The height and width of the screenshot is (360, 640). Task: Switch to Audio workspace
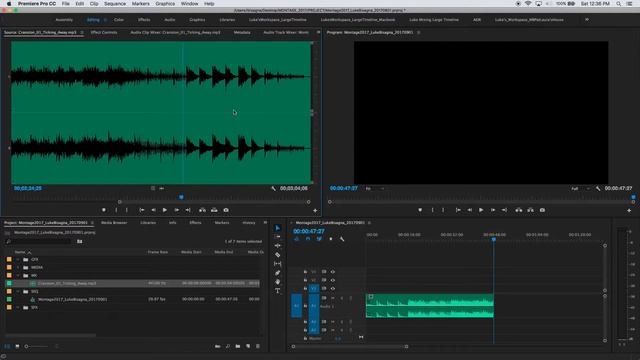[x=170, y=20]
